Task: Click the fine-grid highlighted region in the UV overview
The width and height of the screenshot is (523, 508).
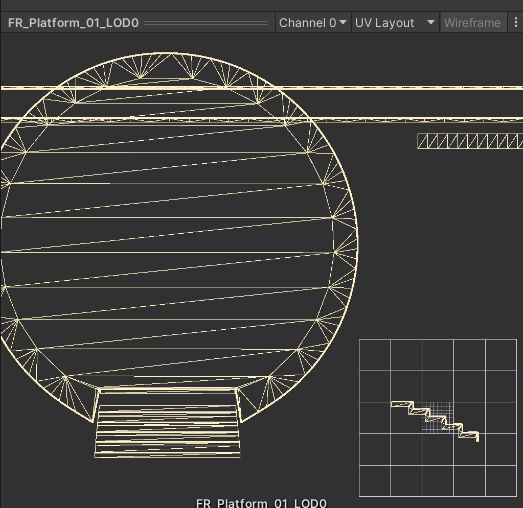Action: pos(438,418)
